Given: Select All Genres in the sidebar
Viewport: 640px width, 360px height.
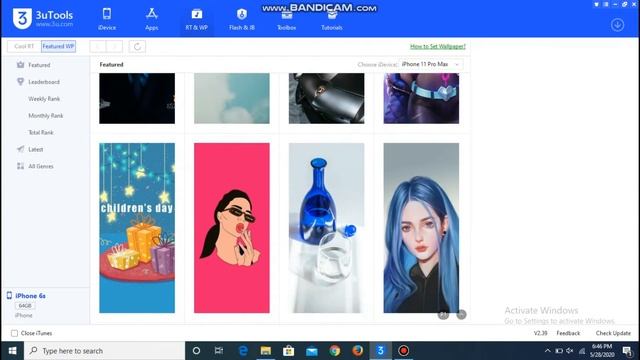Looking at the screenshot, I should pyautogui.click(x=41, y=166).
